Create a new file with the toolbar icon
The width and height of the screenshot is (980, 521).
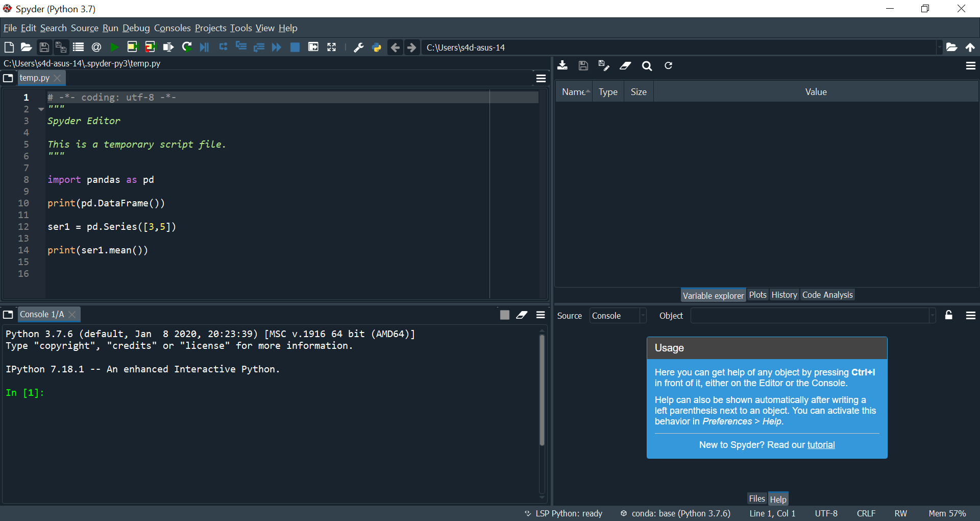click(x=9, y=48)
